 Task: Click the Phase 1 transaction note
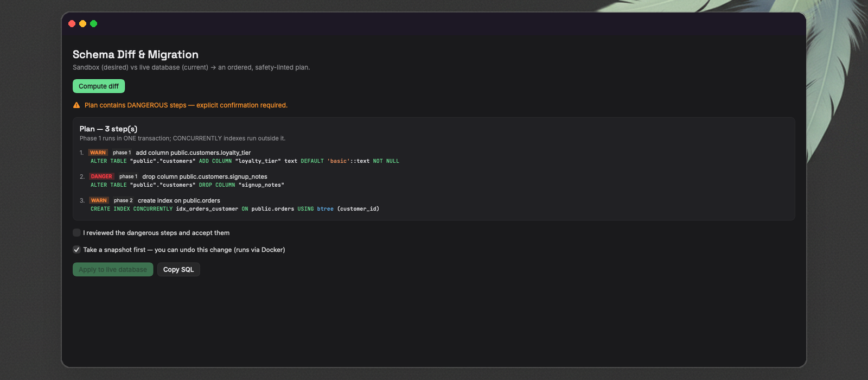tap(183, 138)
